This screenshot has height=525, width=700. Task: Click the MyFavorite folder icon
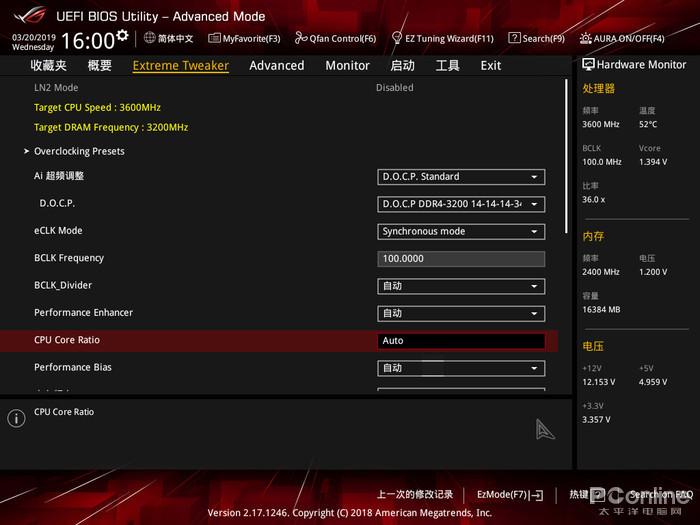click(214, 38)
